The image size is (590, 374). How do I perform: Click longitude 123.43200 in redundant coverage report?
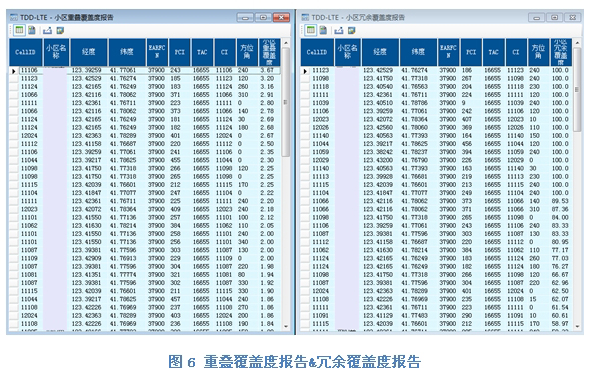tap(378, 160)
